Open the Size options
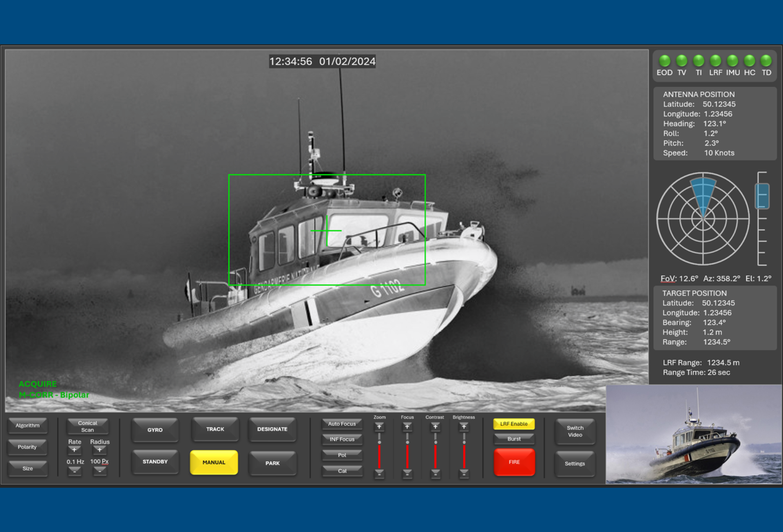783x532 pixels. point(28,469)
